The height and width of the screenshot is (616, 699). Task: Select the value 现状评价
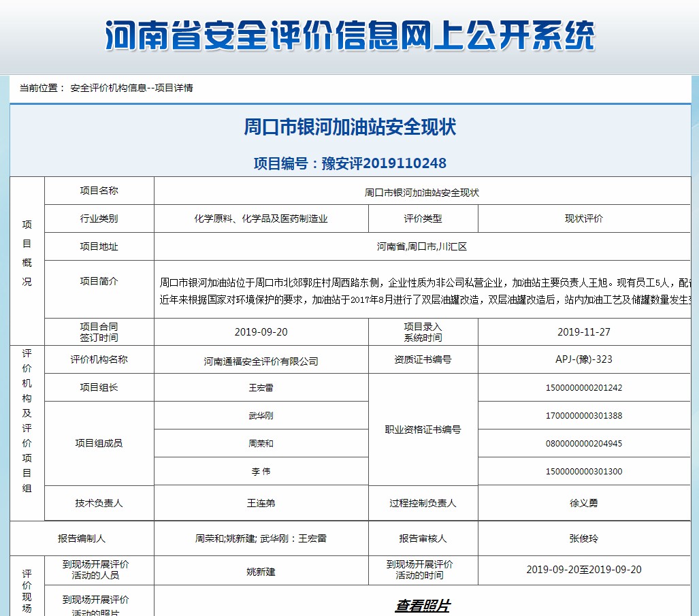coord(583,219)
